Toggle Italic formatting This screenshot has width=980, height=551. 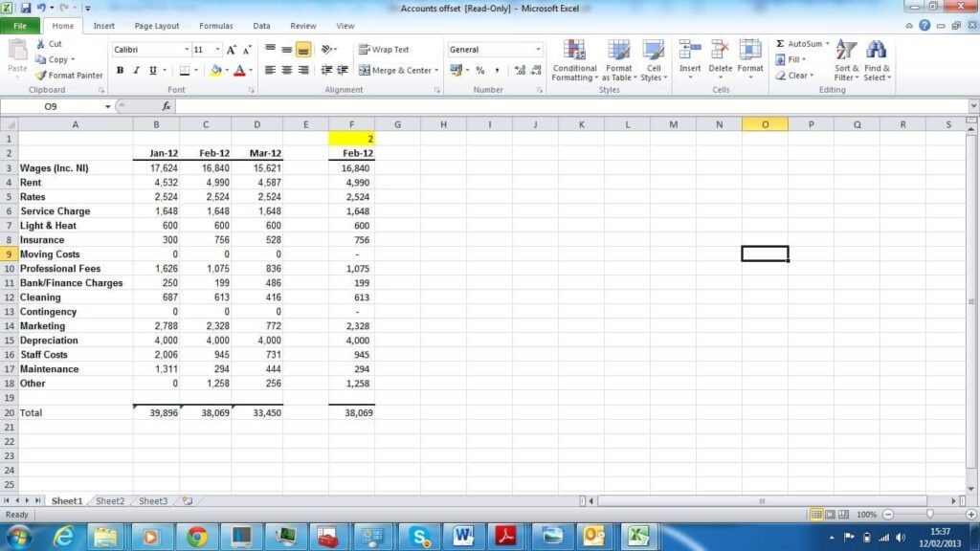[137, 70]
